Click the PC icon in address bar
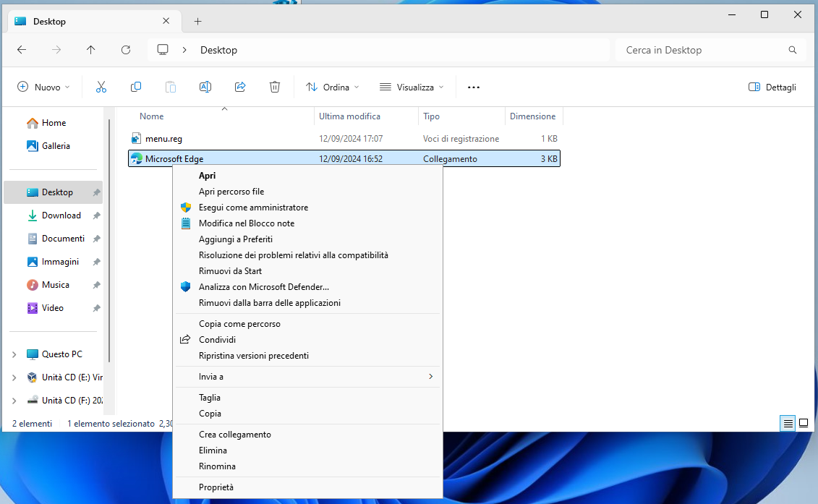This screenshot has width=818, height=504. tap(163, 50)
